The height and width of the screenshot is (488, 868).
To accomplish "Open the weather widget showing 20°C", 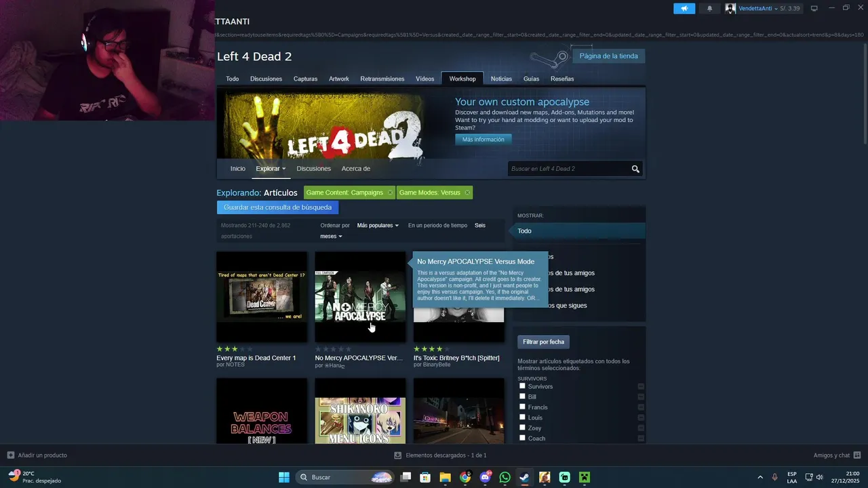I will (x=35, y=477).
